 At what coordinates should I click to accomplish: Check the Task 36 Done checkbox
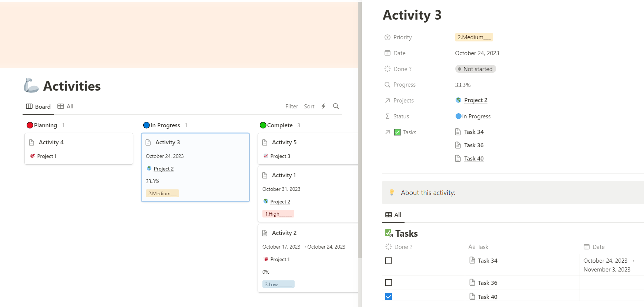[389, 283]
